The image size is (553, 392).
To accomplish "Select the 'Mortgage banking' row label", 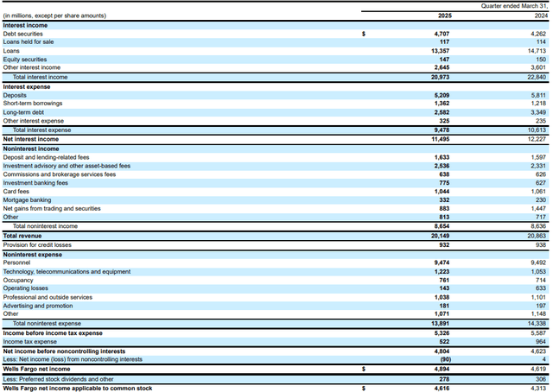I will pos(27,199).
